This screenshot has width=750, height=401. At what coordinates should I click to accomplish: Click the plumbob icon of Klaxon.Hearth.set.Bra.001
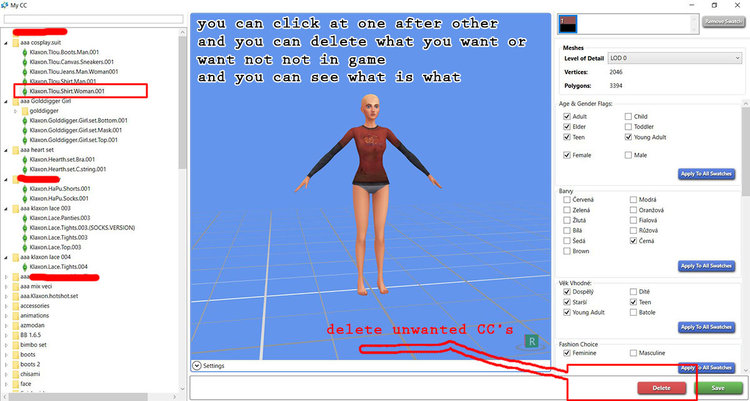[x=24, y=159]
